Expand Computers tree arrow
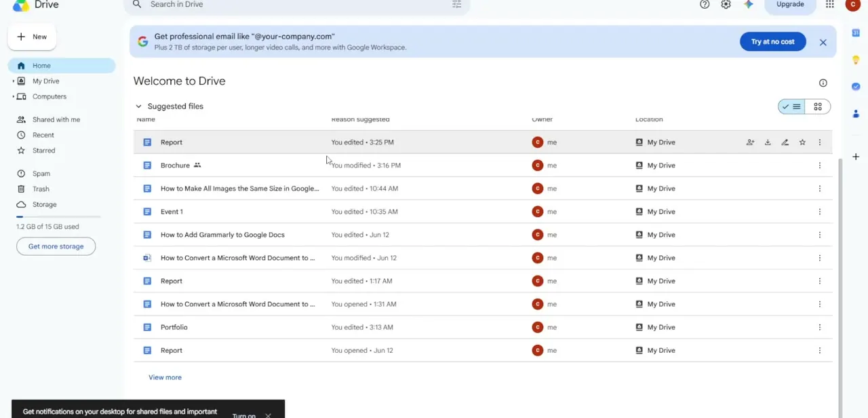 pos(13,97)
